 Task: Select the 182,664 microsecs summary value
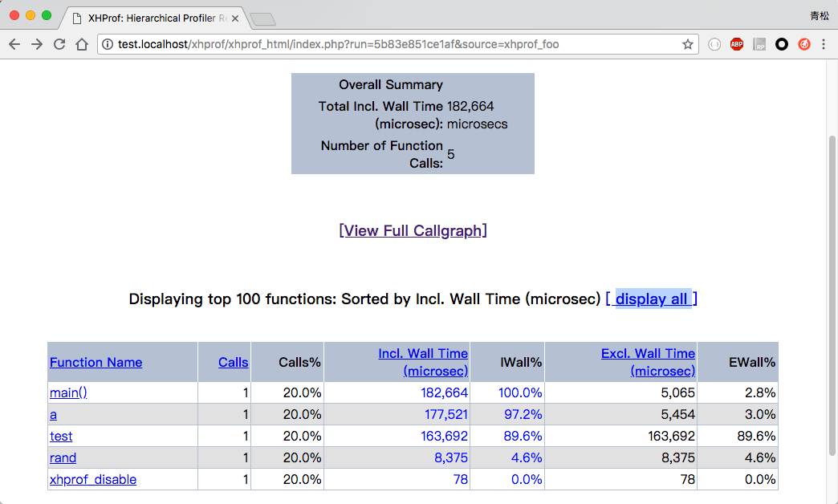478,115
